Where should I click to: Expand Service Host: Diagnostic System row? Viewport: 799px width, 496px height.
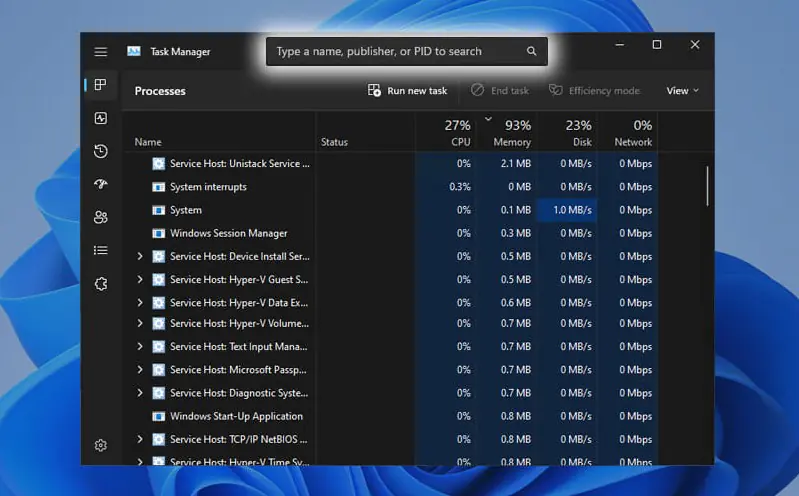pos(140,393)
